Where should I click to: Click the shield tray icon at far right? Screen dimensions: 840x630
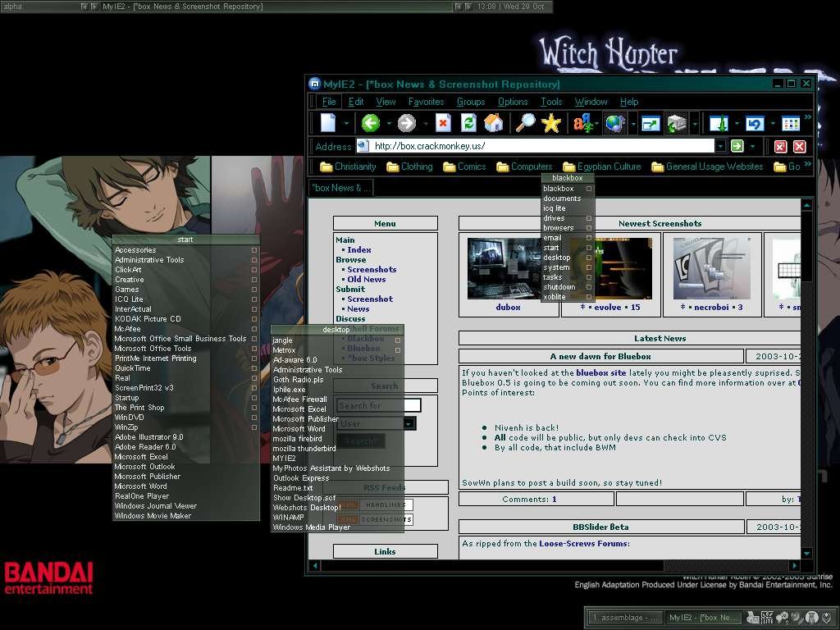pyautogui.click(x=827, y=618)
